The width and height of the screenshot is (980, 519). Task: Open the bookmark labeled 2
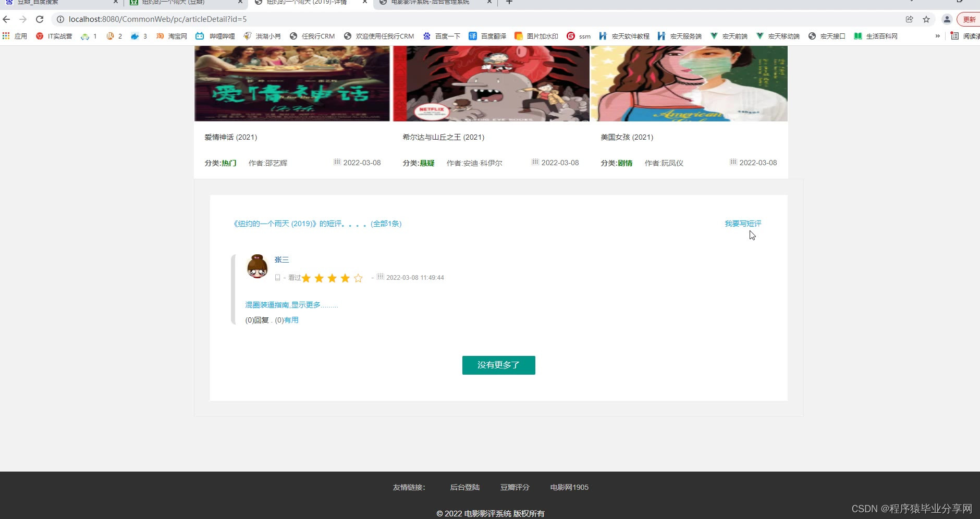pyautogui.click(x=114, y=36)
